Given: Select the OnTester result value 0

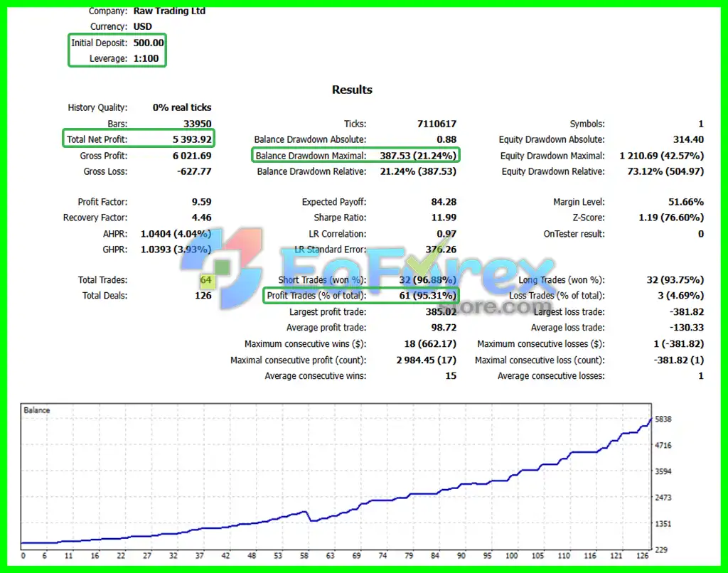Looking at the screenshot, I should pyautogui.click(x=701, y=234).
